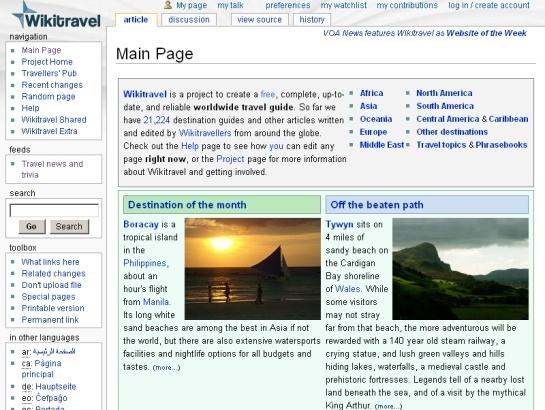Open Caribbean link
The width and height of the screenshot is (545, 410).
508,119
